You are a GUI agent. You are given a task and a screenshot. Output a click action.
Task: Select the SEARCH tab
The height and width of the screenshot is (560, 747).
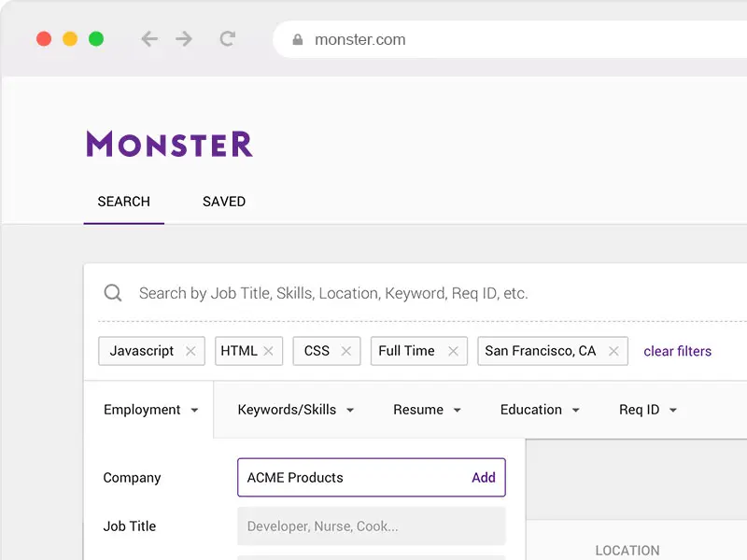tap(123, 202)
